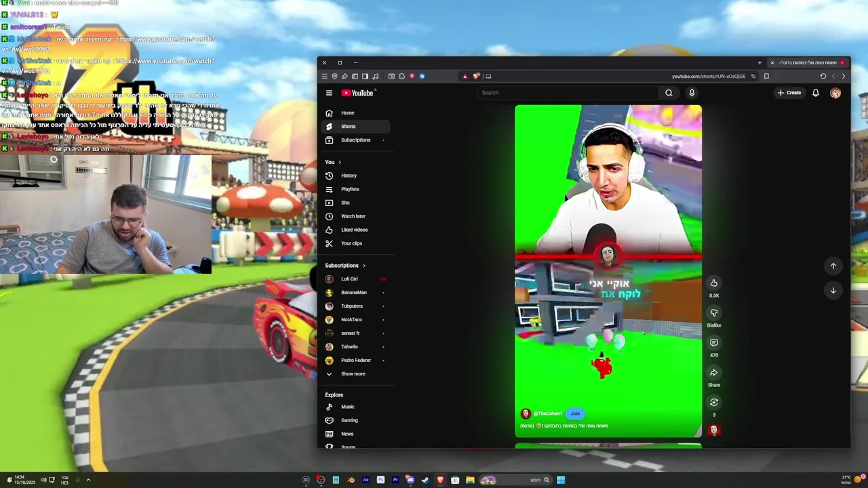Select Home in the YouTube sidebar
Image resolution: width=868 pixels, height=488 pixels.
click(356, 113)
